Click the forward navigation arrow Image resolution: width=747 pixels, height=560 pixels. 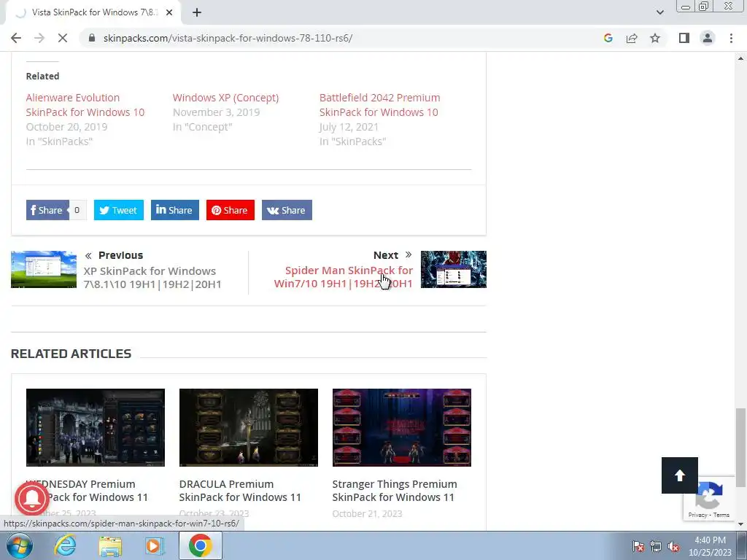[39, 38]
